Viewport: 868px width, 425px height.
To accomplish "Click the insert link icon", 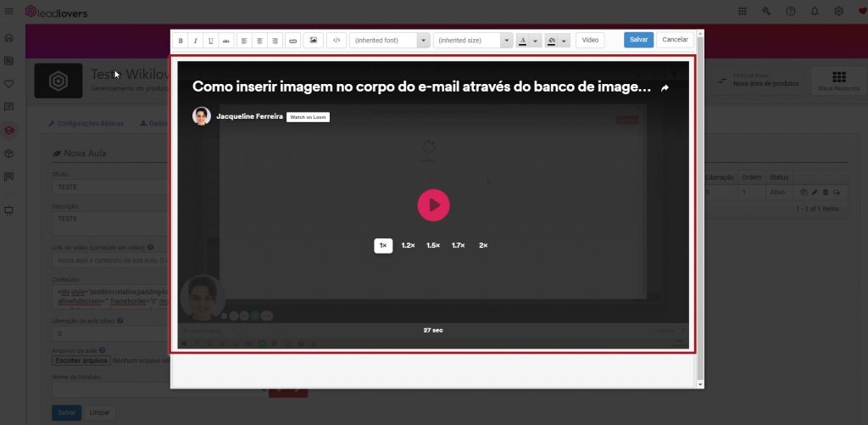I will pyautogui.click(x=292, y=40).
